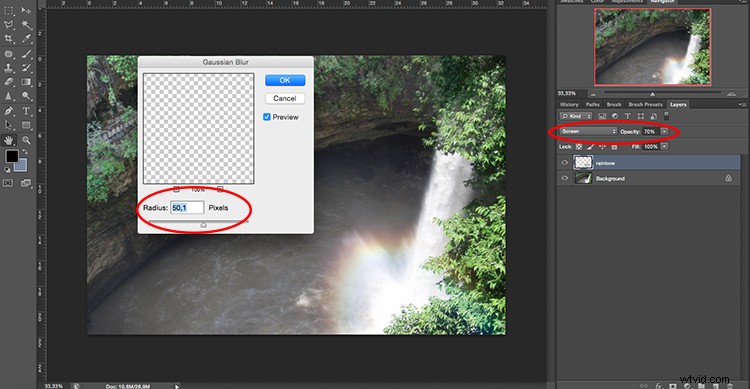Select the Eyedropper tool
The image size is (750, 389).
point(26,38)
